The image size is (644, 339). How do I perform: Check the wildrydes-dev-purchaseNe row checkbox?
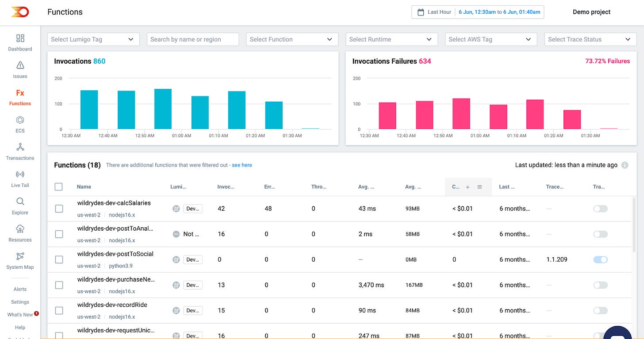coord(59,285)
